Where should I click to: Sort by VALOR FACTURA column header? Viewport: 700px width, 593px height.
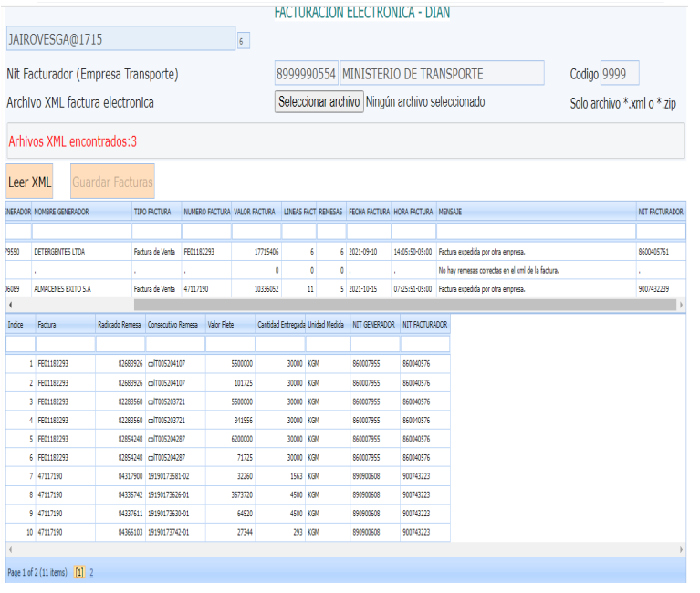(x=256, y=212)
